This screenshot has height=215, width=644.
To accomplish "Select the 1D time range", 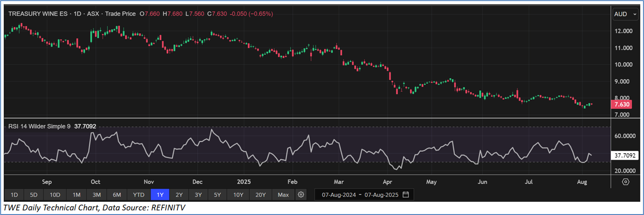I will [14, 195].
